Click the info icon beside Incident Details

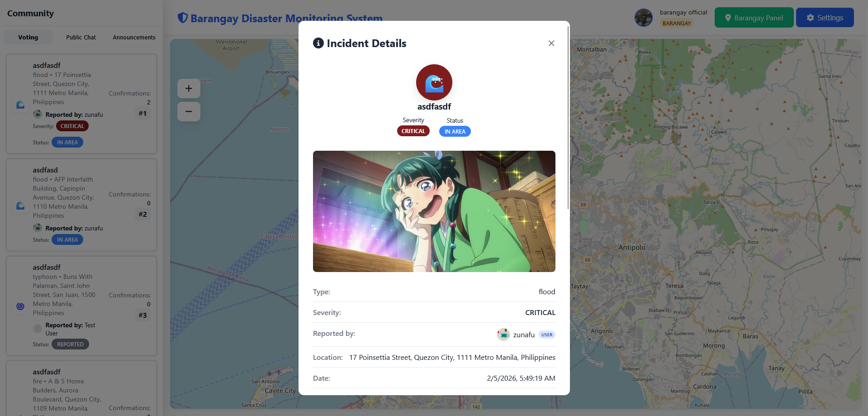tap(318, 43)
